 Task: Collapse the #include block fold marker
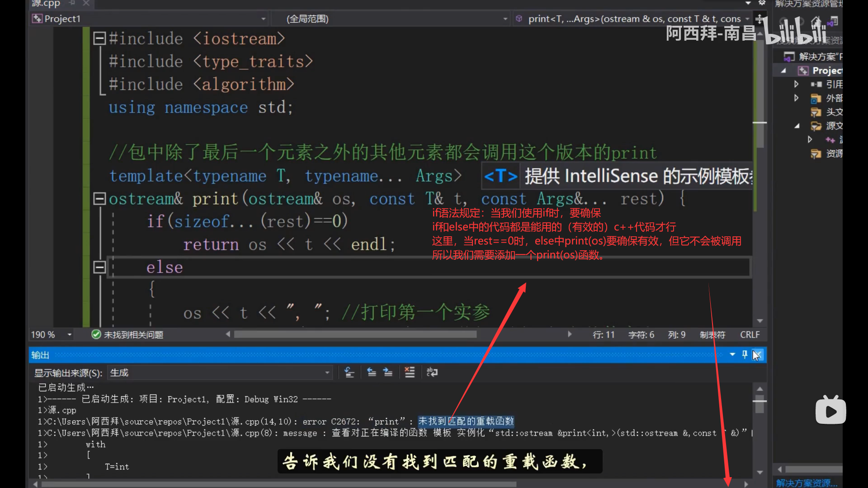99,38
